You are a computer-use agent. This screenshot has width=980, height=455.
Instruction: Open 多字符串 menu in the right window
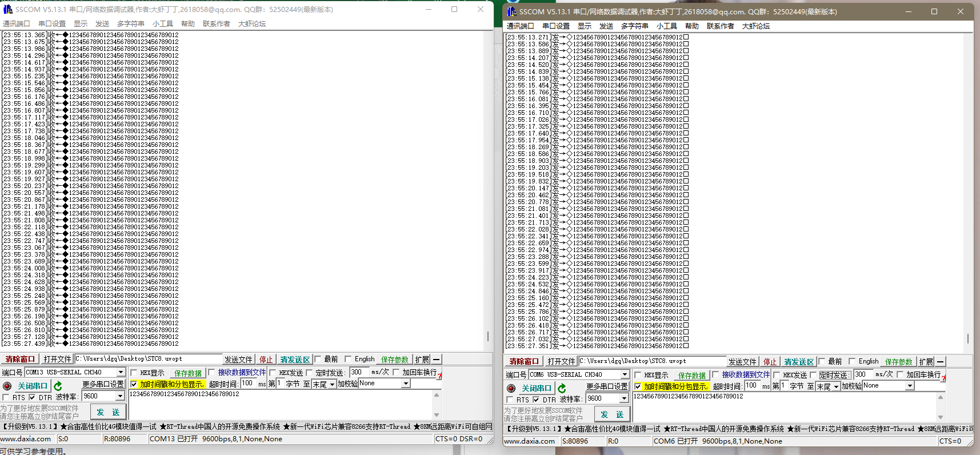tap(634, 26)
